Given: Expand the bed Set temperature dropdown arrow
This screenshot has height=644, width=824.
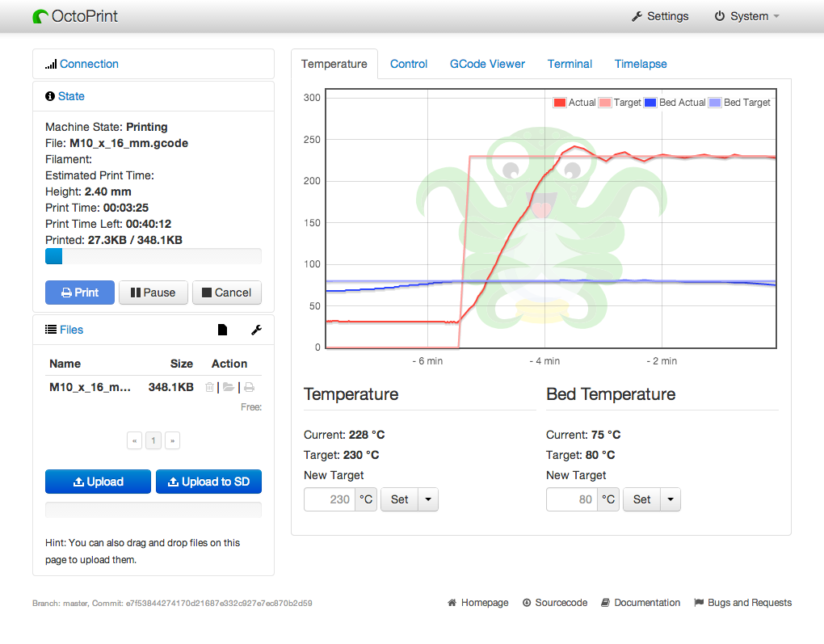Looking at the screenshot, I should tap(671, 499).
